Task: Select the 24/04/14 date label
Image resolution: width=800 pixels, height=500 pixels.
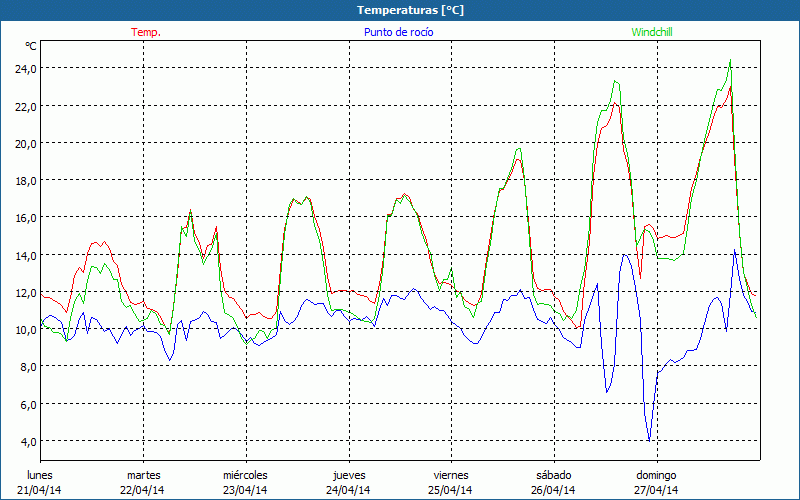Action: tap(349, 490)
